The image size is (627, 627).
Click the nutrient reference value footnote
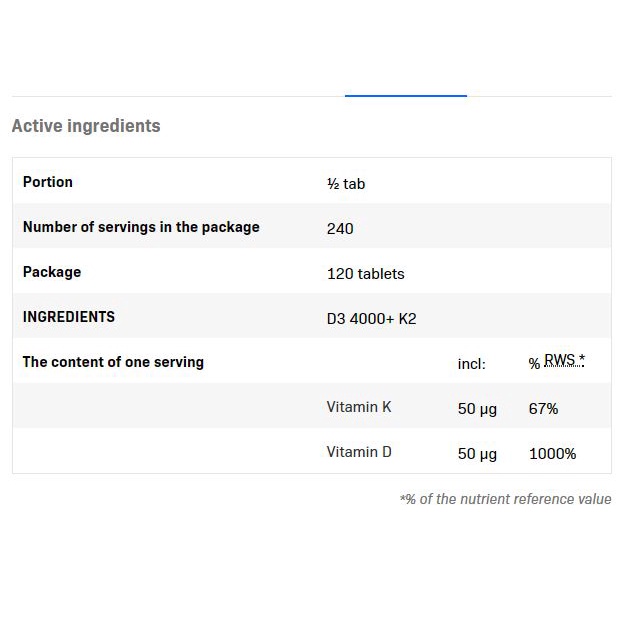pyautogui.click(x=505, y=499)
